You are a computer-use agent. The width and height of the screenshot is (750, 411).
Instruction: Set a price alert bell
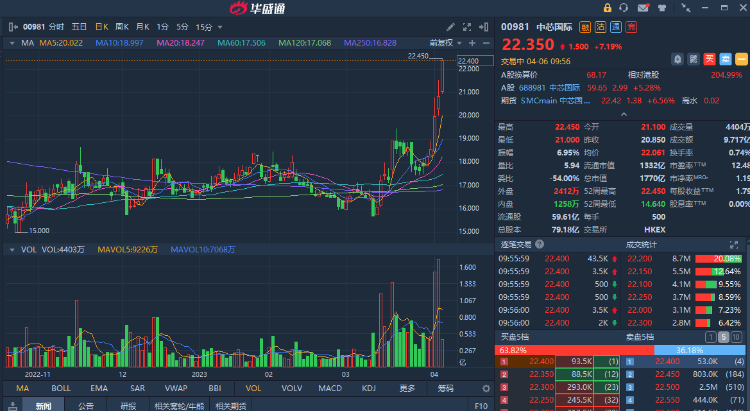[677, 59]
